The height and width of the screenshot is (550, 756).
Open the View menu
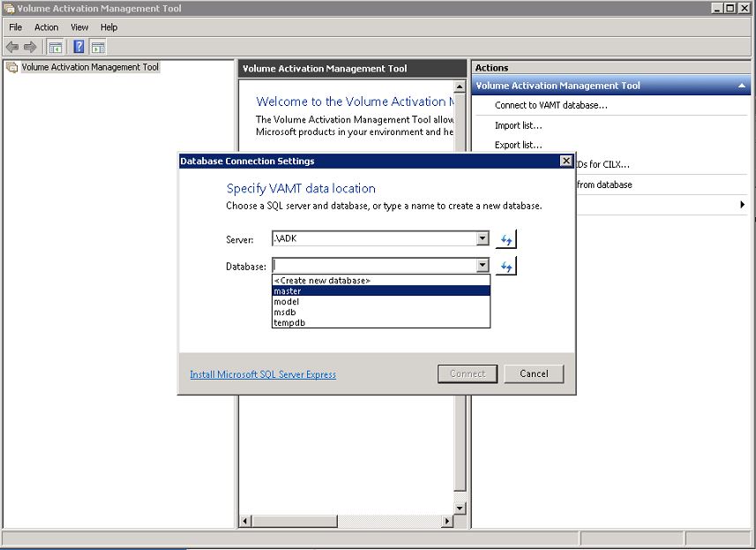point(79,27)
